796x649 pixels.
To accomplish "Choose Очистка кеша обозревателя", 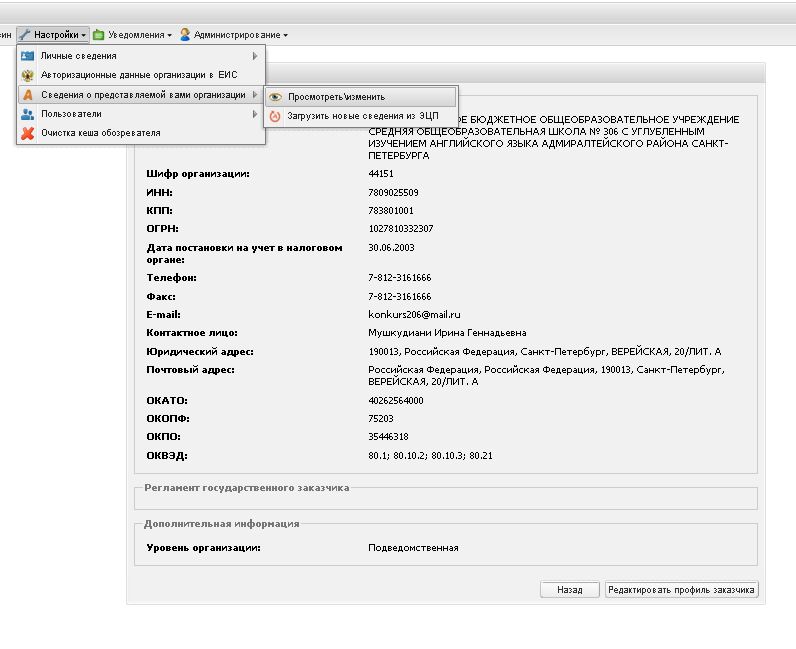I will click(x=141, y=133).
